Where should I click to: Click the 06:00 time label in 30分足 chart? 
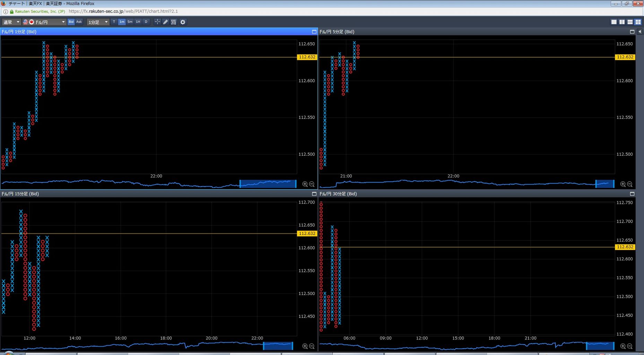coord(349,338)
